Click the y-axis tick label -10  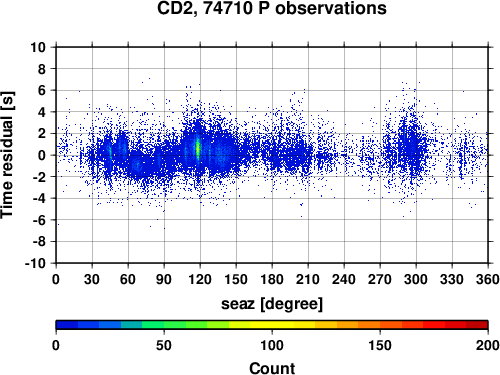pos(36,263)
